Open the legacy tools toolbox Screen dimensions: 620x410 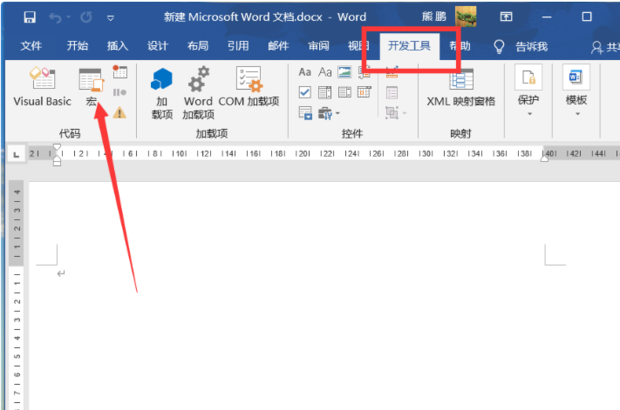[x=325, y=113]
